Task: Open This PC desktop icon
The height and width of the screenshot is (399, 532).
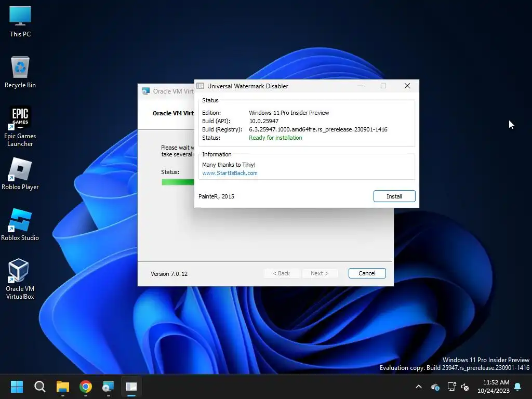Action: click(x=20, y=21)
